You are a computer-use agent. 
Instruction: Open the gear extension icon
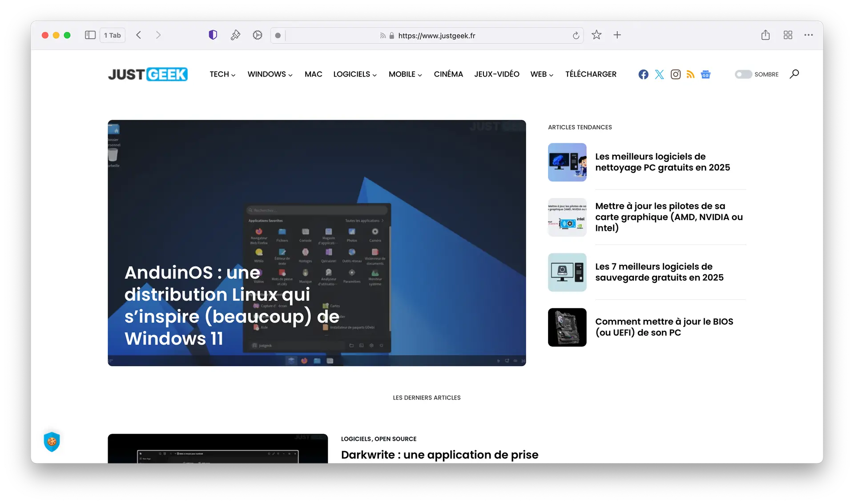[x=258, y=35]
